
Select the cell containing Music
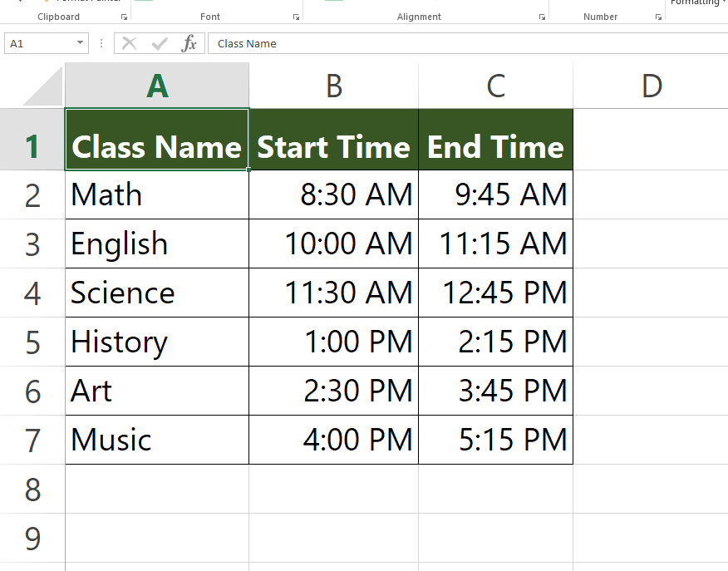[156, 440]
